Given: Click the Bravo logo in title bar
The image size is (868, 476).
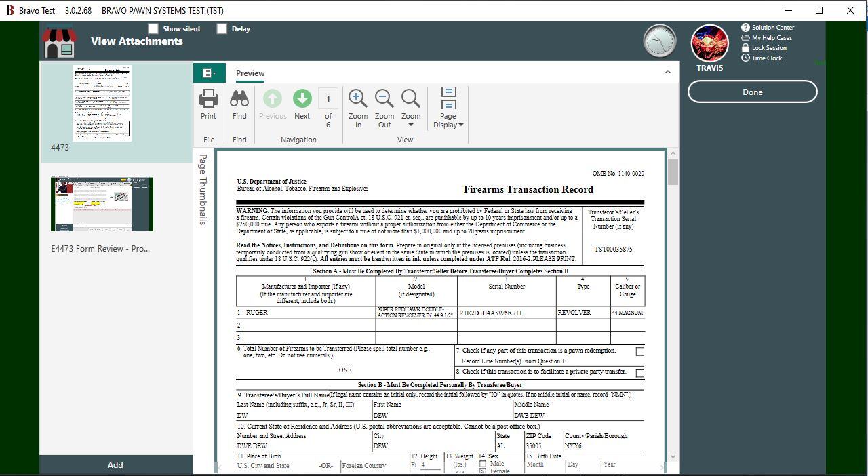Looking at the screenshot, I should click(x=10, y=10).
